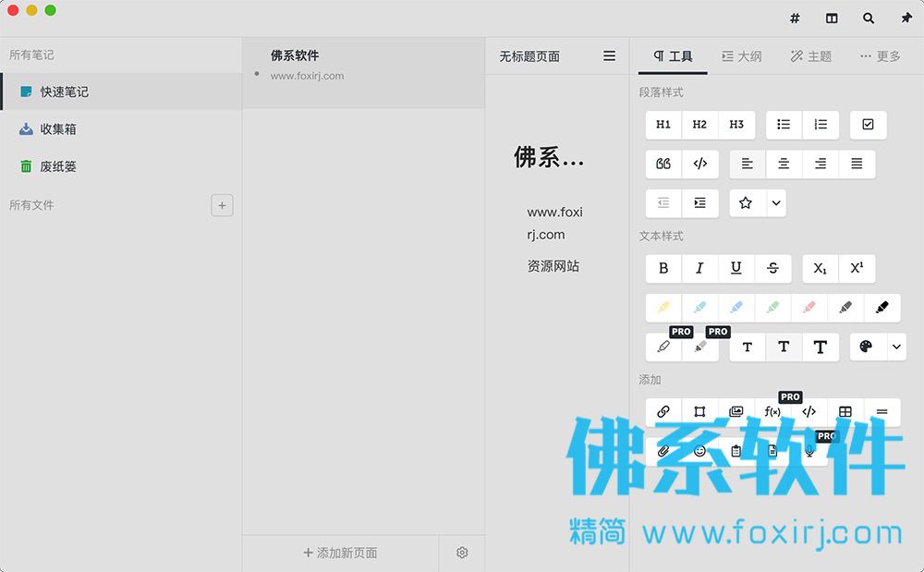Switch to the 工具 tab
The image size is (924, 572).
point(673,56)
